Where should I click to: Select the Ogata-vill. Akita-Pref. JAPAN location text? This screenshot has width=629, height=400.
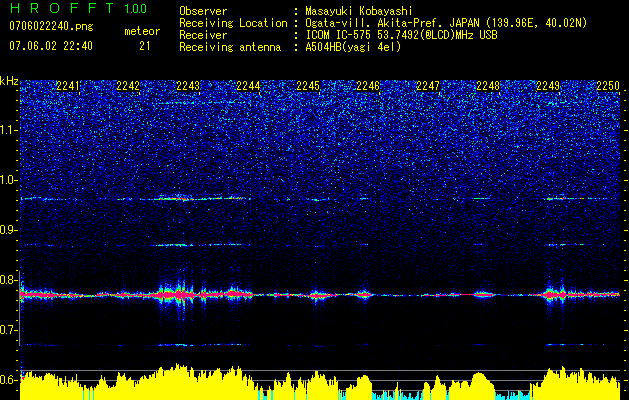(446, 23)
